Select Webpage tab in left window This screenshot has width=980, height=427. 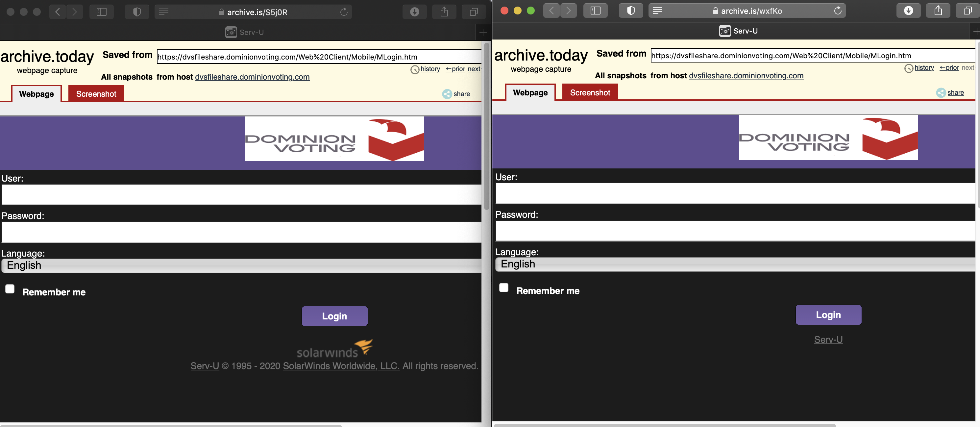[37, 94]
